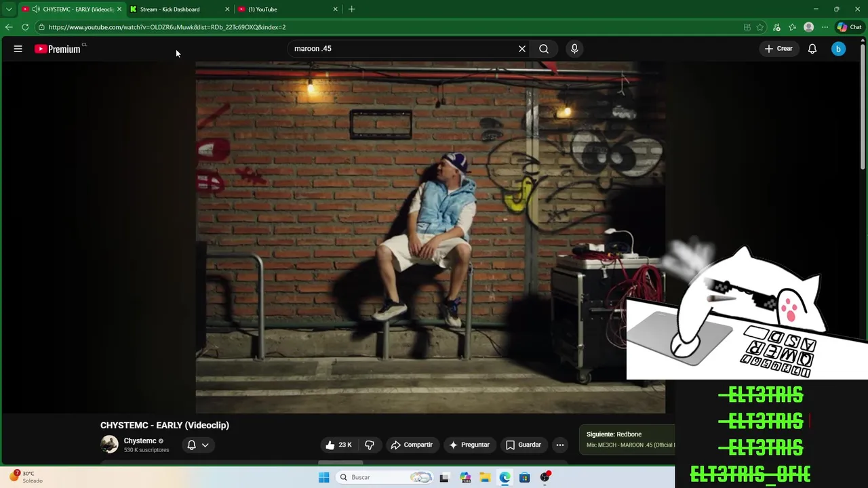Click the video title 'CHYSTEMC - EARLY (Videoclip)'

click(x=165, y=426)
